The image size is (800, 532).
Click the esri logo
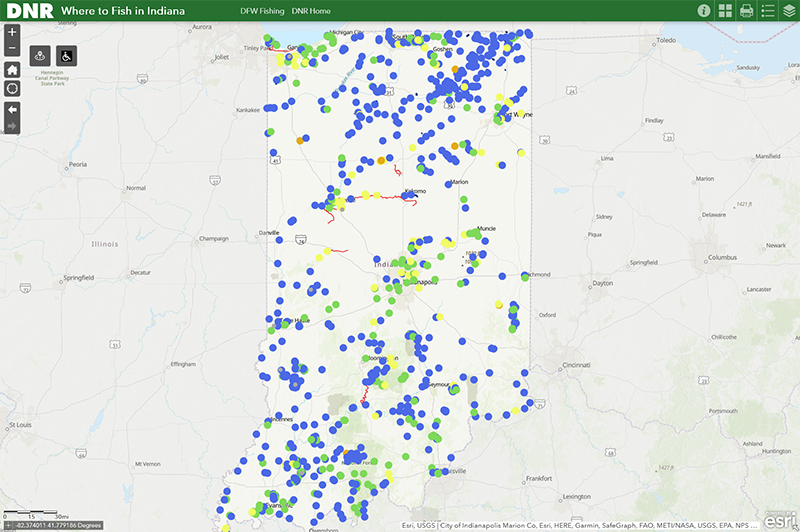coord(781,520)
